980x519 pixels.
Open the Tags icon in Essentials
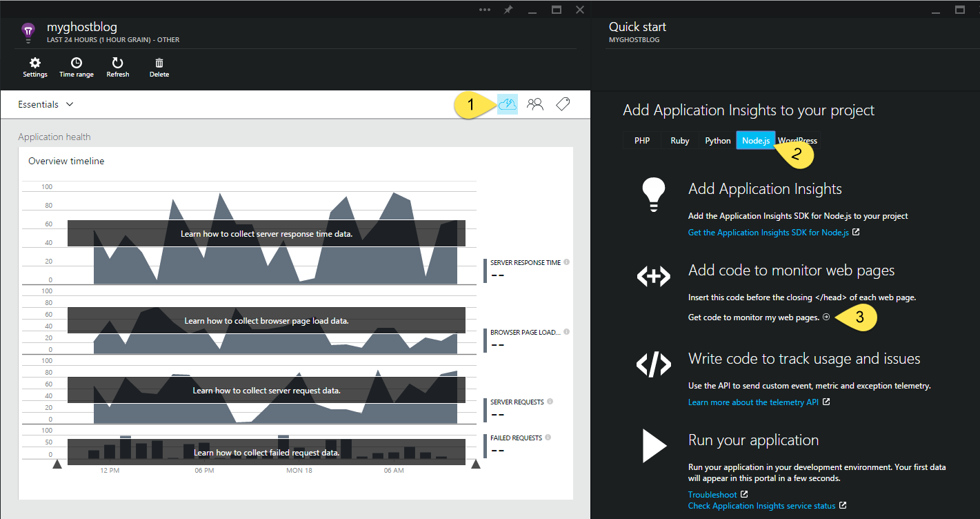[563, 104]
